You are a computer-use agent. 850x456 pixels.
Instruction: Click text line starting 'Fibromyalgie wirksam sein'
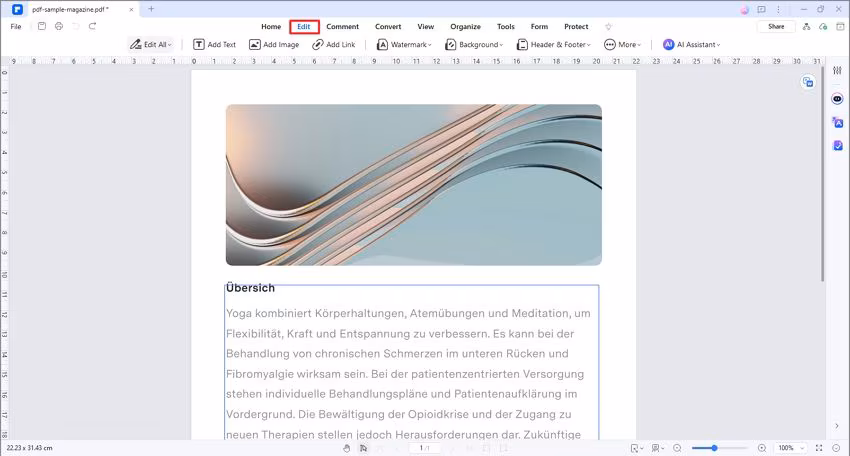pyautogui.click(x=405, y=374)
